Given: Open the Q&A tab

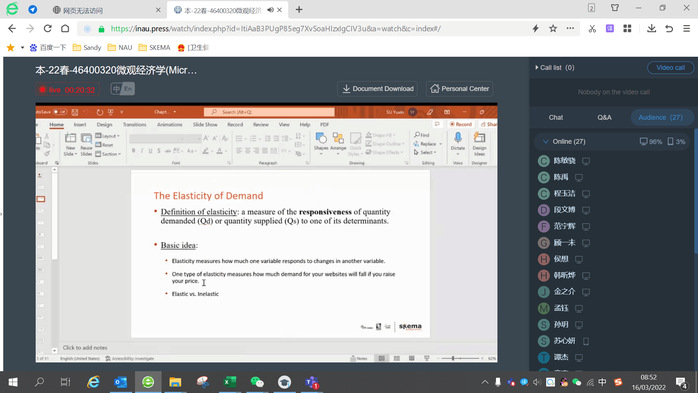Looking at the screenshot, I should (x=604, y=117).
